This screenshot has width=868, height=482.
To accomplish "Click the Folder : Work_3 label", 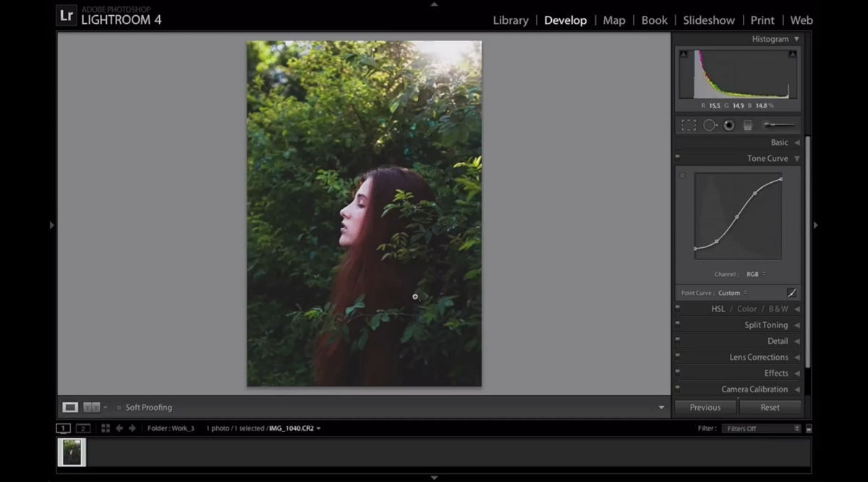I will click(171, 429).
